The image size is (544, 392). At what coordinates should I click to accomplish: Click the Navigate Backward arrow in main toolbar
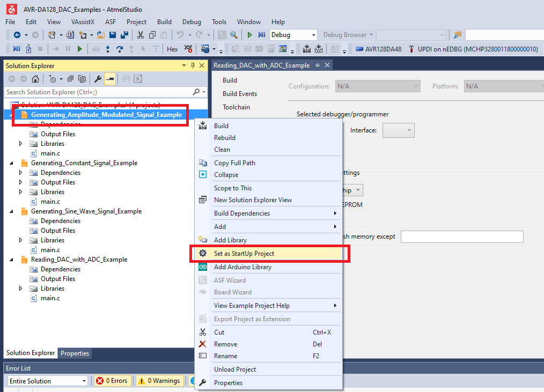17,35
